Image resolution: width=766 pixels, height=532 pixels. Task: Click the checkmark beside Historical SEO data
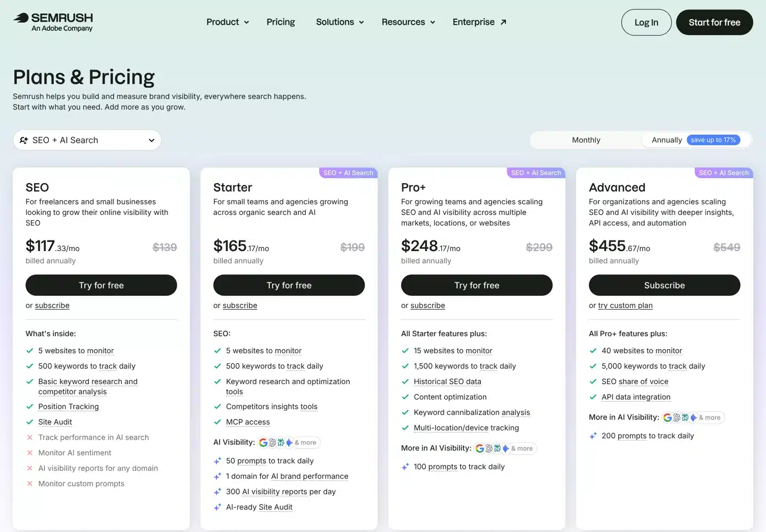point(405,381)
